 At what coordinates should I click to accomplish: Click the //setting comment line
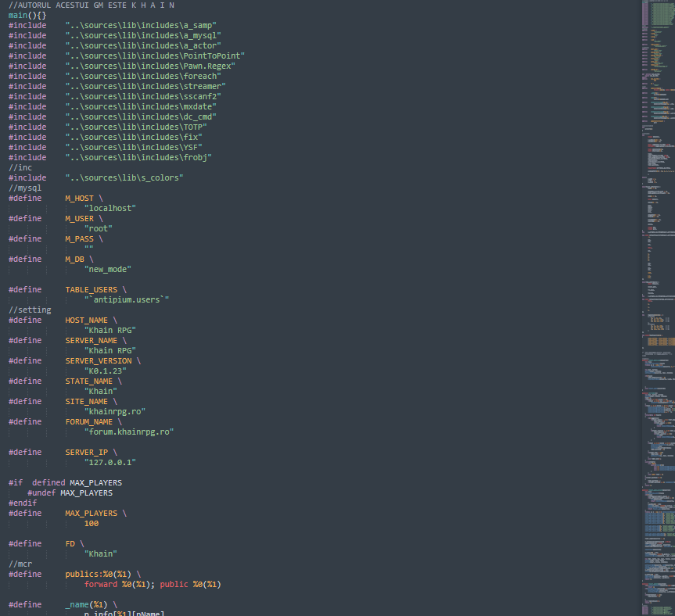(x=30, y=310)
